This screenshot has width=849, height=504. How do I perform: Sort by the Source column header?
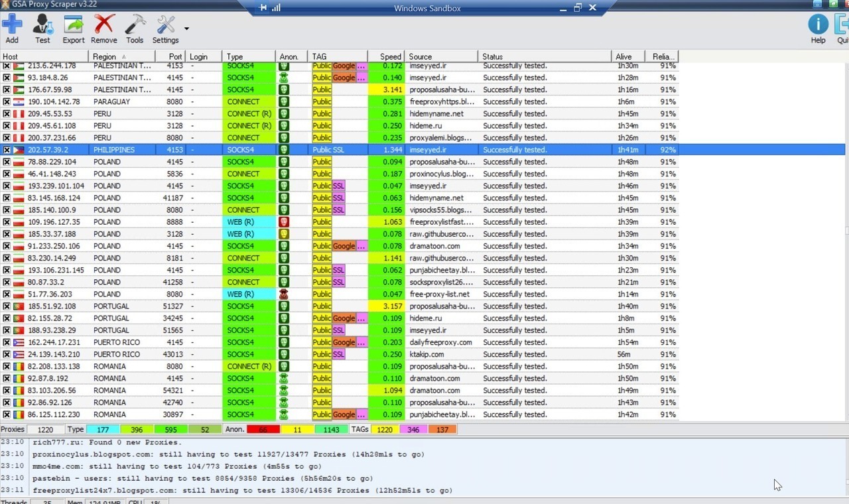click(441, 56)
